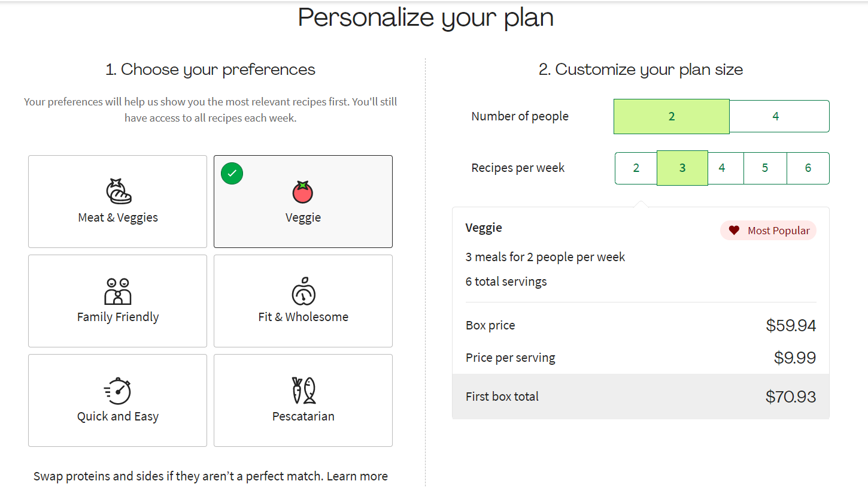The height and width of the screenshot is (487, 868).
Task: Click the Fit & Wholesome apple icon
Action: (x=303, y=291)
